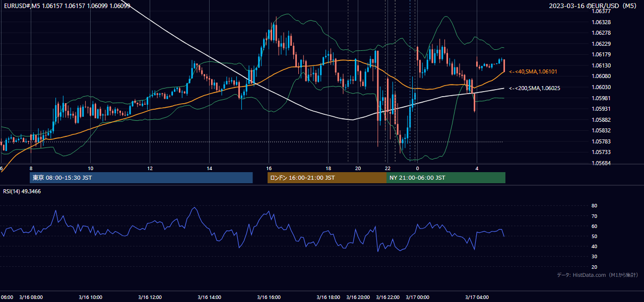
Task: Click the 3/16 10:00 time label
Action: pyautogui.click(x=91, y=297)
